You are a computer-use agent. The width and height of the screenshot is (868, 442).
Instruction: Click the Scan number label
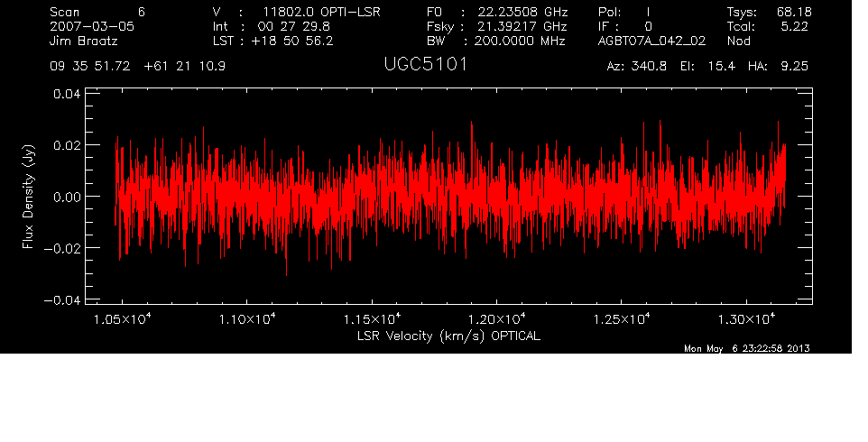click(x=65, y=12)
